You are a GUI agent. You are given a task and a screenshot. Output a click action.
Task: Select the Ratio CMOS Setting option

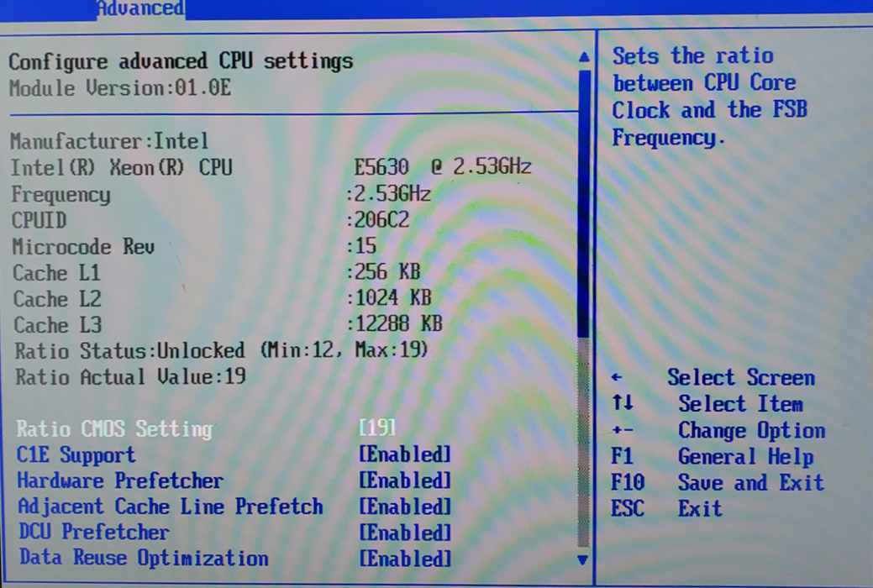pyautogui.click(x=114, y=428)
